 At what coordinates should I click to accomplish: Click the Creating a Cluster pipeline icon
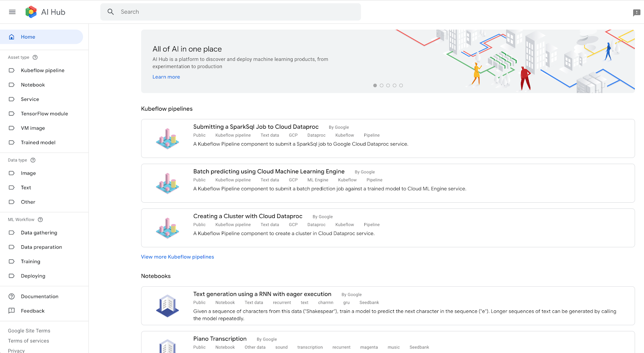167,228
